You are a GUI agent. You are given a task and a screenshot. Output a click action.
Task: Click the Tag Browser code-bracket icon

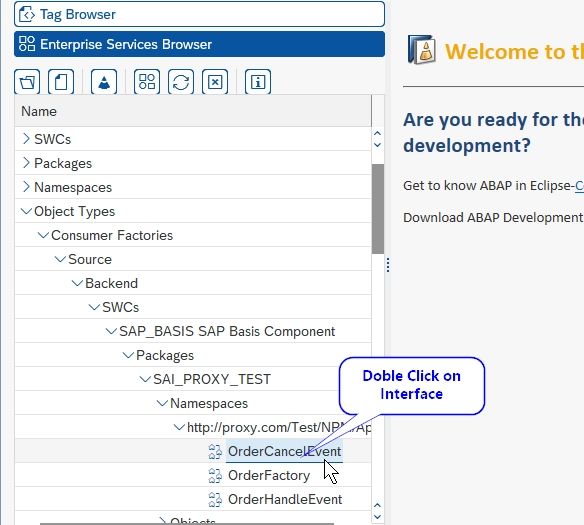point(27,15)
